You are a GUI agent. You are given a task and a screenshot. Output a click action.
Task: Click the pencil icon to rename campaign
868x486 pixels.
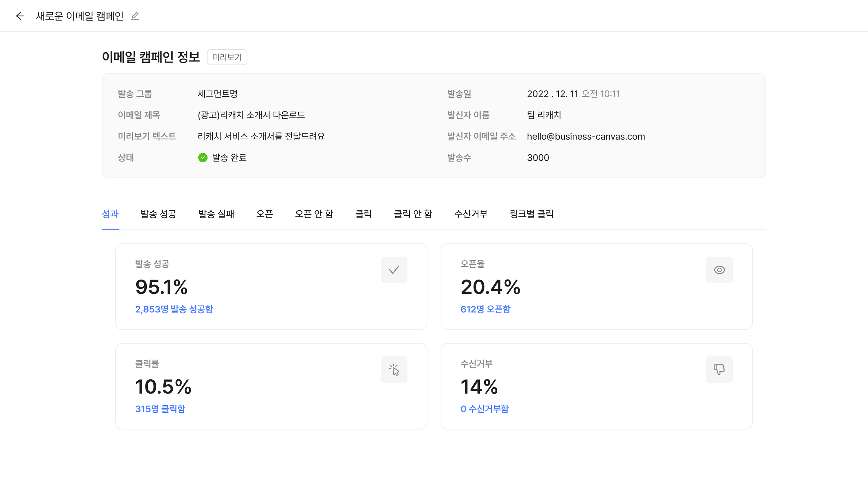click(x=135, y=16)
